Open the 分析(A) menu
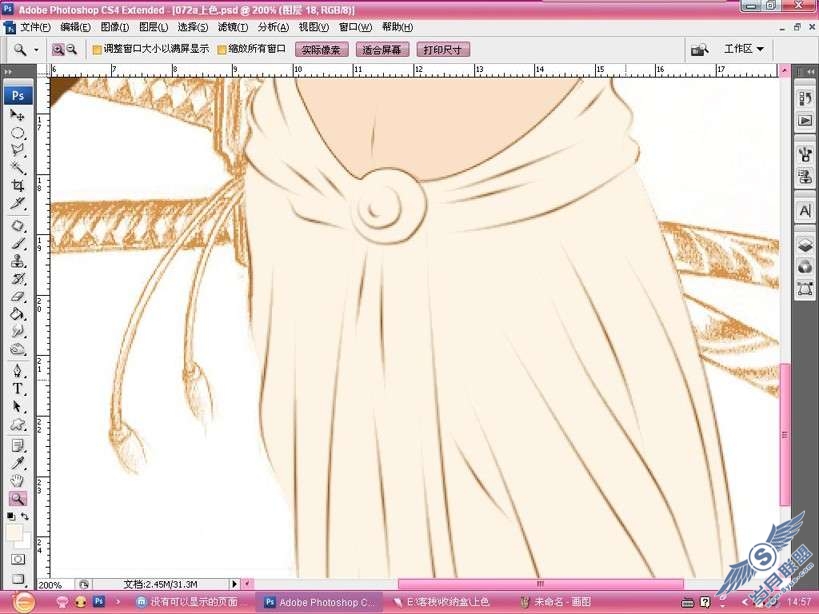This screenshot has height=614, width=819. (x=273, y=27)
